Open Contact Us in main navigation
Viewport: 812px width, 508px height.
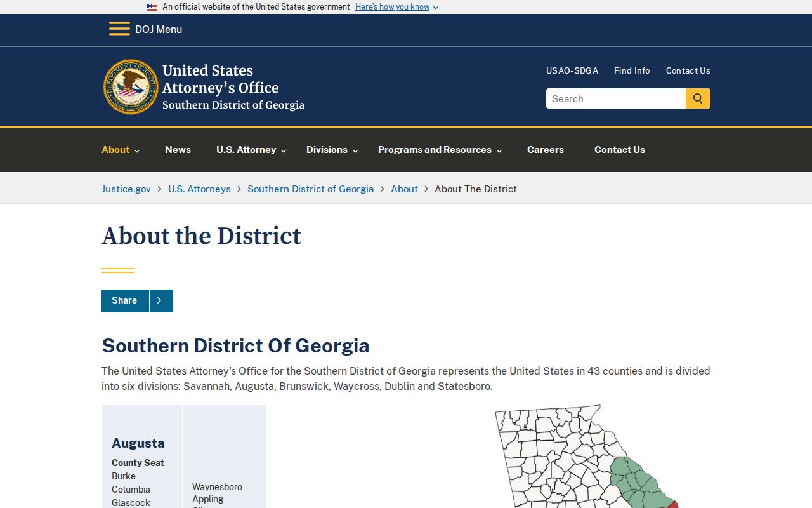620,150
